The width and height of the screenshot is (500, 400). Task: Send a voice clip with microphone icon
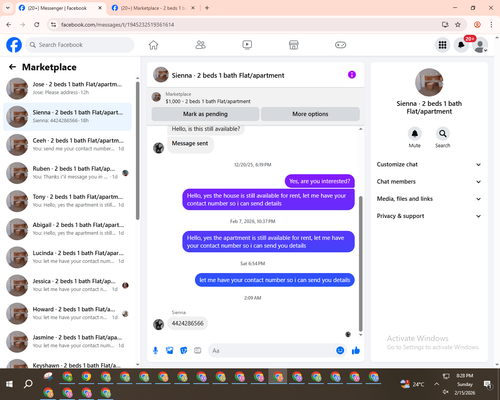point(155,350)
